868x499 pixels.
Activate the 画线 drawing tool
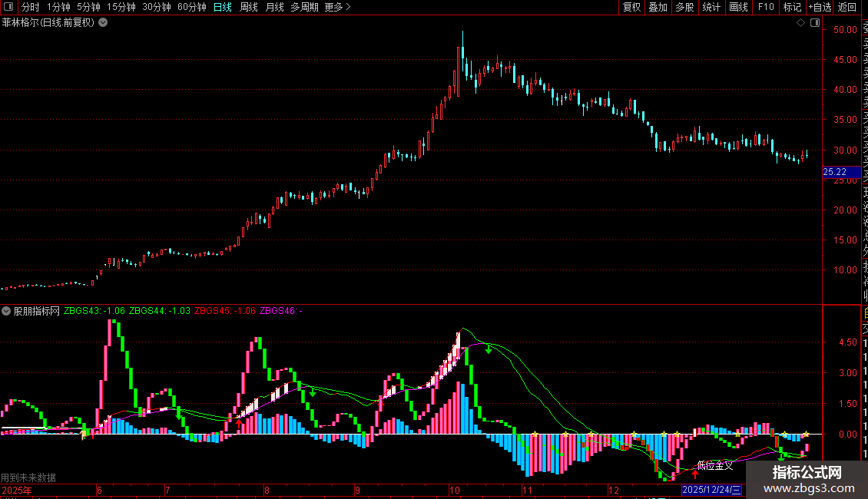(x=738, y=7)
